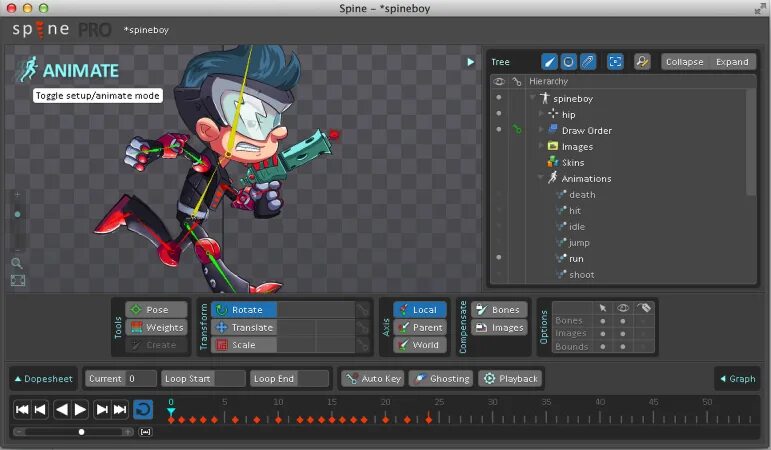Screen dimensions: 771x450
Task: Go to the next keyframe
Action: 102,410
